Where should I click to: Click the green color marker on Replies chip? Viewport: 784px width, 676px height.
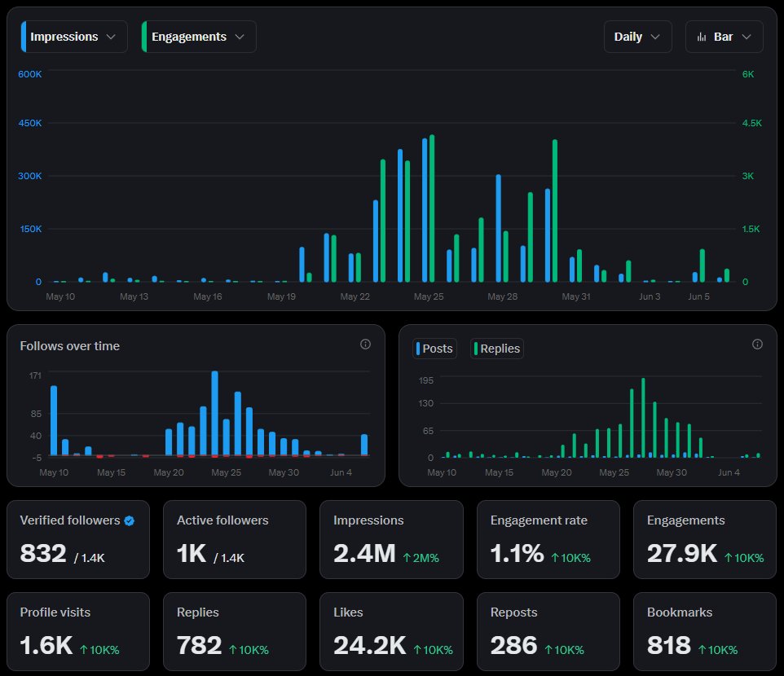476,349
